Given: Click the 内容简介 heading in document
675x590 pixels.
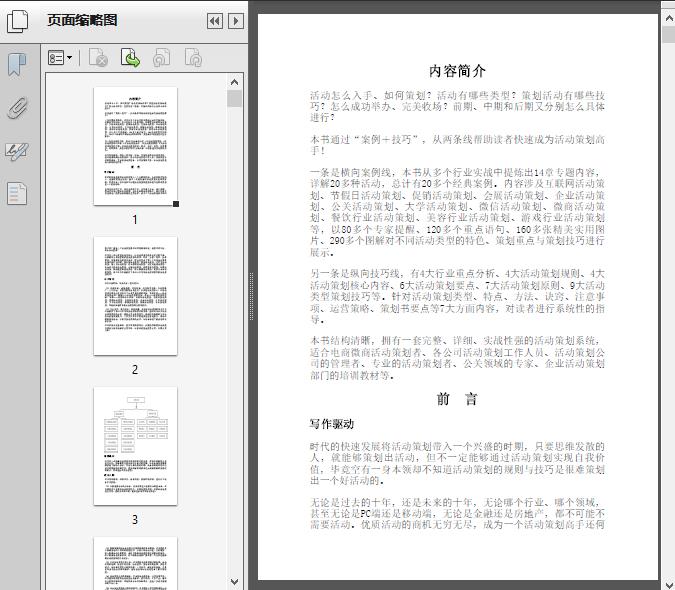Looking at the screenshot, I should click(x=457, y=71).
